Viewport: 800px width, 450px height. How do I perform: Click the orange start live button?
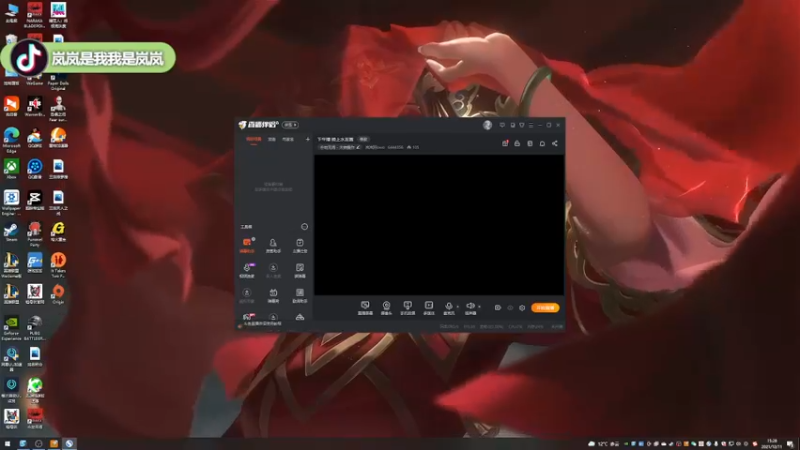(x=545, y=308)
